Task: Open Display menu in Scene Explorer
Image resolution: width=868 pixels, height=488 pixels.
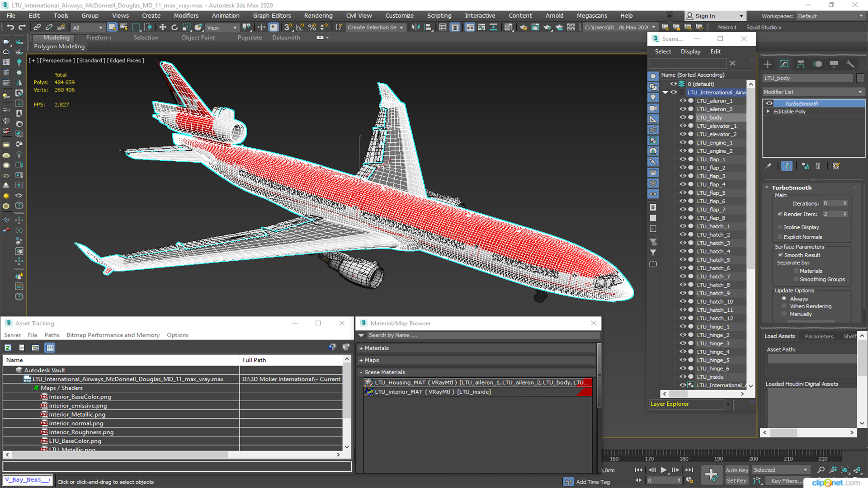Action: click(691, 52)
